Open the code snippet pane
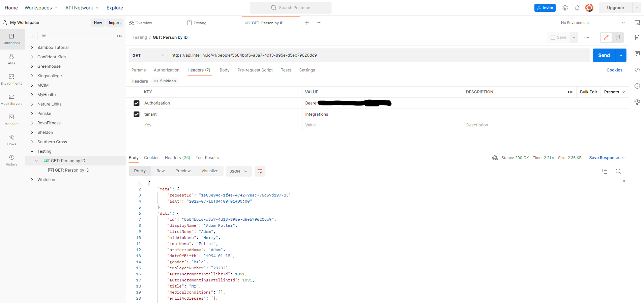 [x=637, y=70]
